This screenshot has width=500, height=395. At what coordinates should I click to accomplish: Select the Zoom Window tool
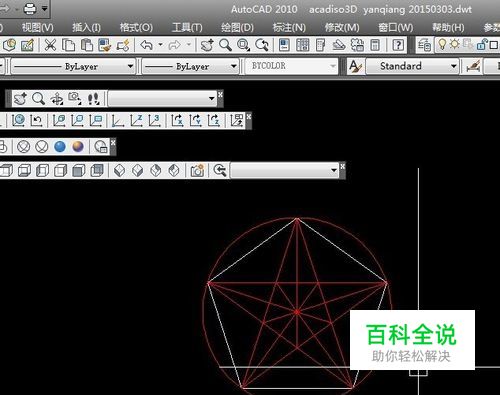[243, 45]
